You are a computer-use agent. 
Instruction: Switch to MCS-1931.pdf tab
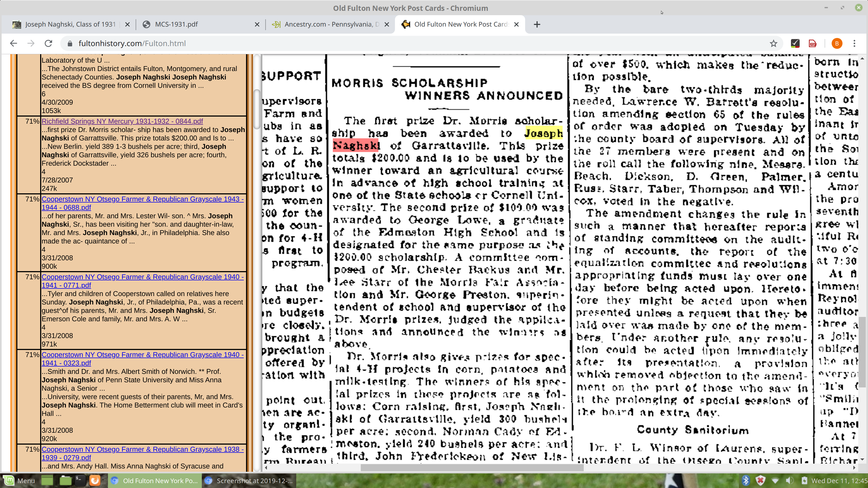pos(201,24)
